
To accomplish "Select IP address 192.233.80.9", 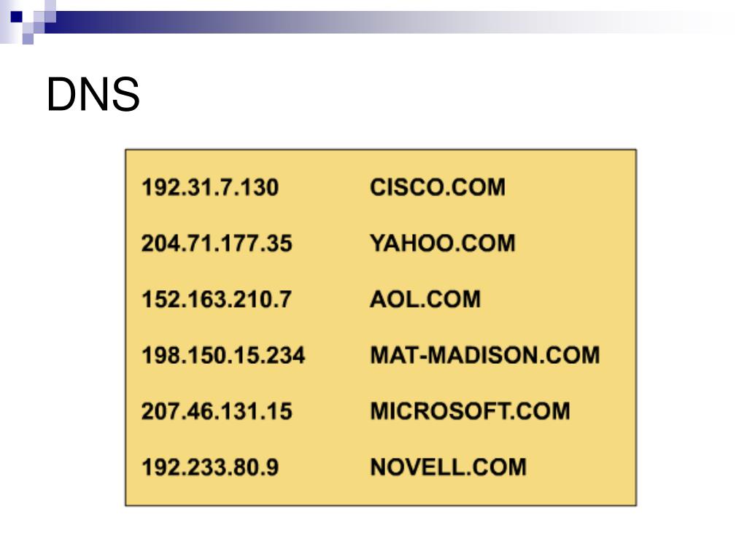I will point(210,467).
